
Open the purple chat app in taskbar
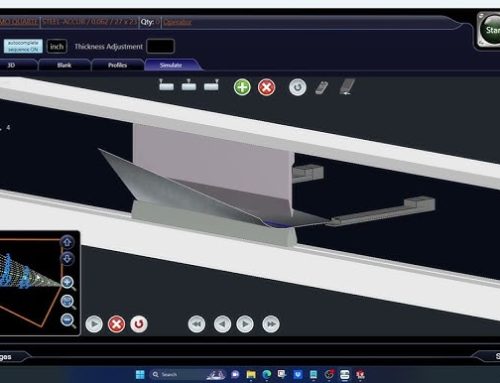pos(235,375)
